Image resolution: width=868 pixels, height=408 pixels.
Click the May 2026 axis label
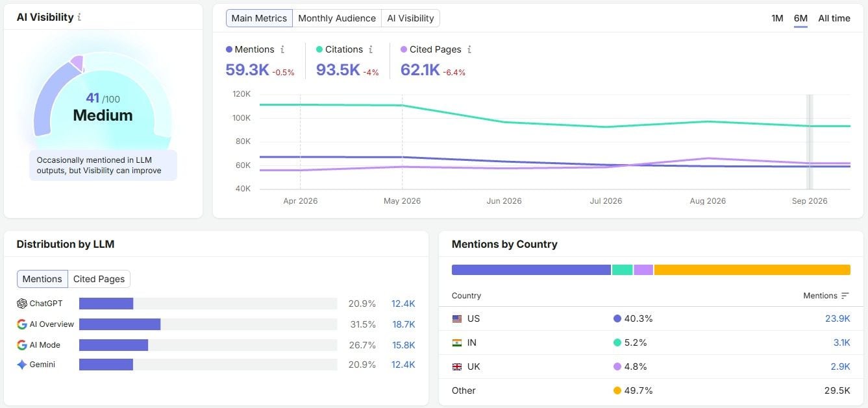(x=402, y=201)
